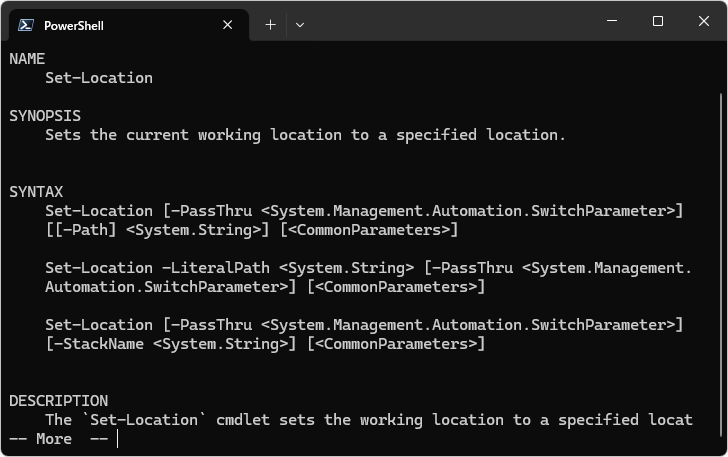Select the PowerShell tab title
Viewport: 728px width, 457px height.
click(74, 25)
